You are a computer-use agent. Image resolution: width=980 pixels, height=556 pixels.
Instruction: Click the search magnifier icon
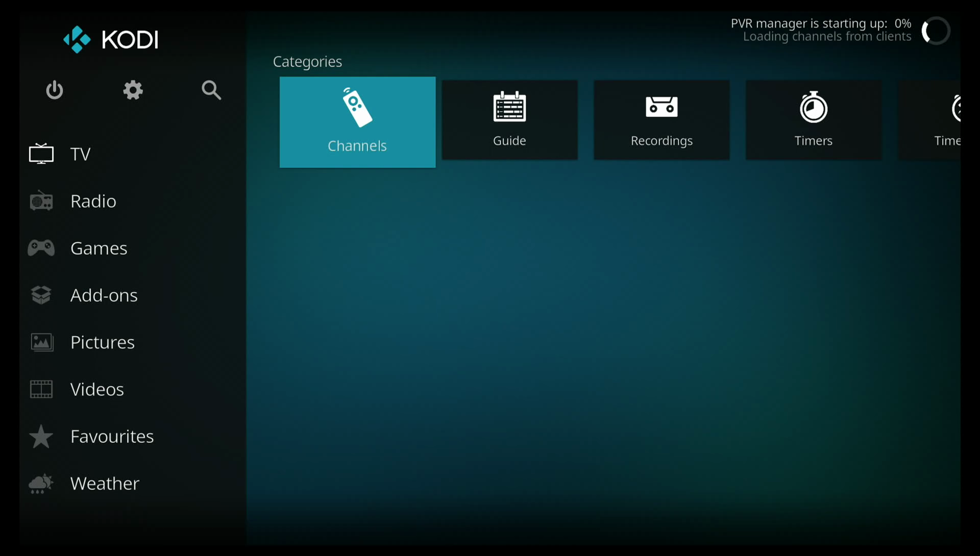(x=211, y=90)
